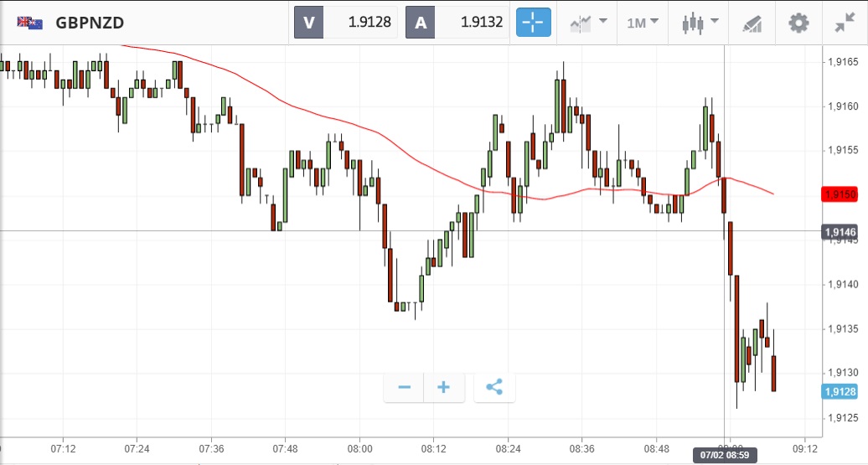Click the gray crosshair price 1.9146 label
This screenshot has width=868, height=465.
pyautogui.click(x=840, y=232)
